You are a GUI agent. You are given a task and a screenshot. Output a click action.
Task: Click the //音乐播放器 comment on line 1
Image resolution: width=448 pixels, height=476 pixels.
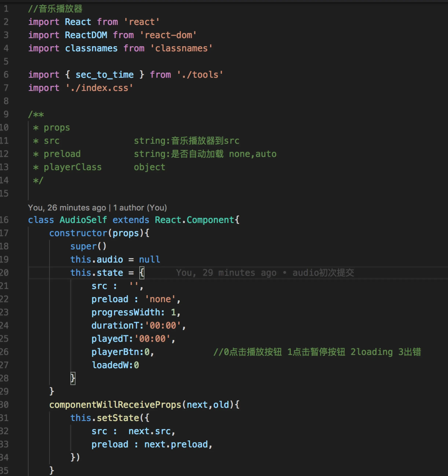tap(55, 9)
